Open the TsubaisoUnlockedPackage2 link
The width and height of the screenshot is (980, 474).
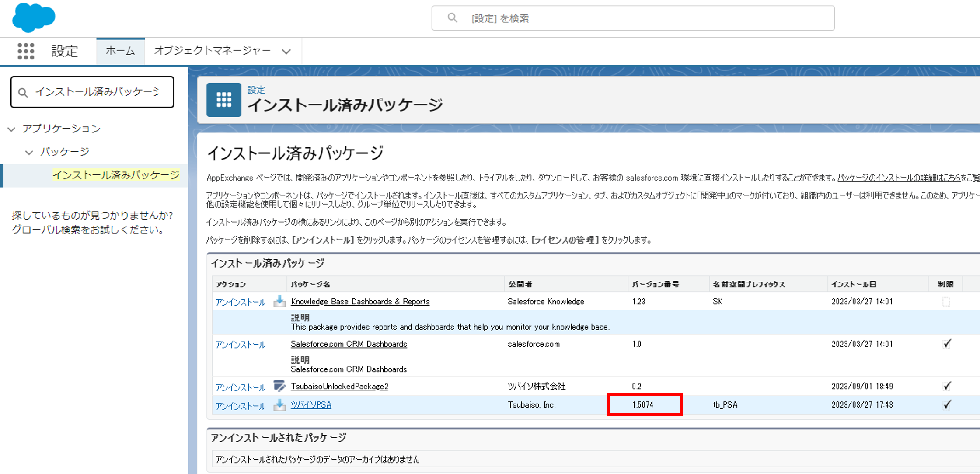click(x=339, y=387)
